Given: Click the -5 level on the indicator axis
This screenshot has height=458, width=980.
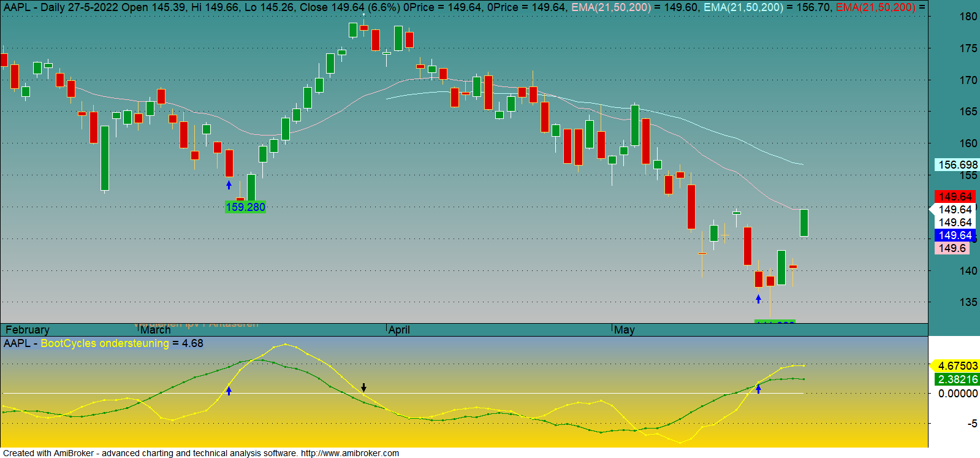Looking at the screenshot, I should click(972, 424).
